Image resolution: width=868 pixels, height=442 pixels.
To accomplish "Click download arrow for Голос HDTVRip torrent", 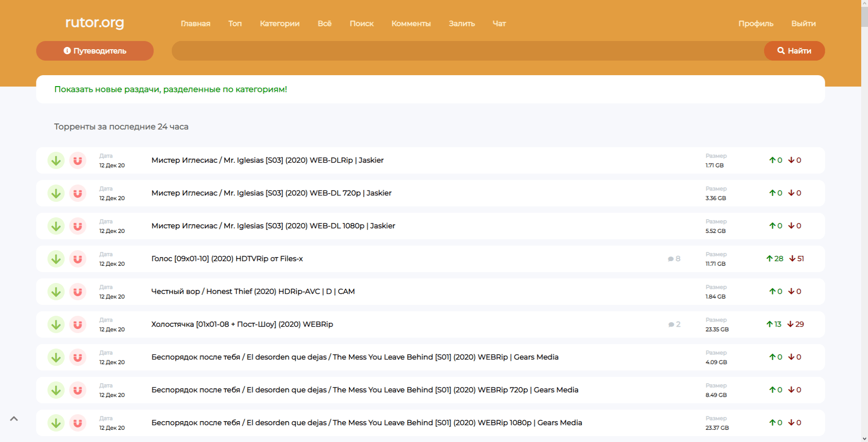I will [56, 259].
